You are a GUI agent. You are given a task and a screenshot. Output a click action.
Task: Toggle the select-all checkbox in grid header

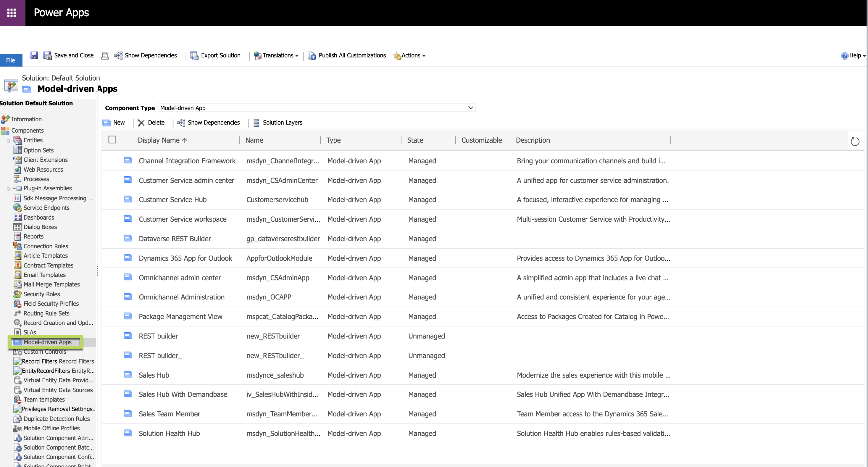tap(112, 140)
